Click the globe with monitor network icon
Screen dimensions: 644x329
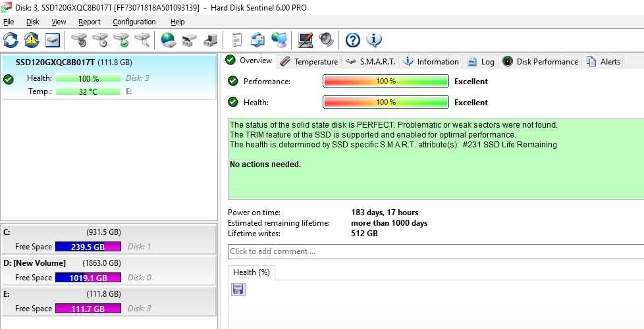pyautogui.click(x=279, y=40)
